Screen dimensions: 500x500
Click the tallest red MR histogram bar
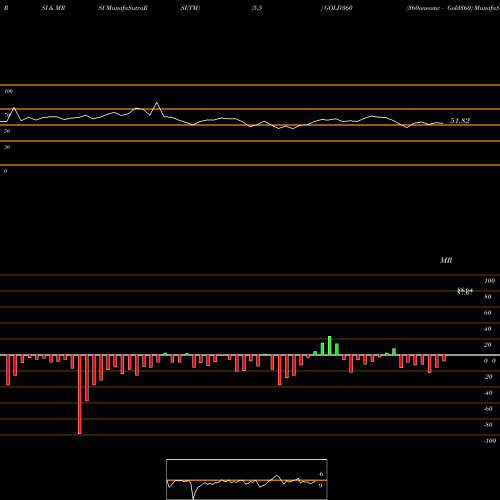pyautogui.click(x=80, y=394)
